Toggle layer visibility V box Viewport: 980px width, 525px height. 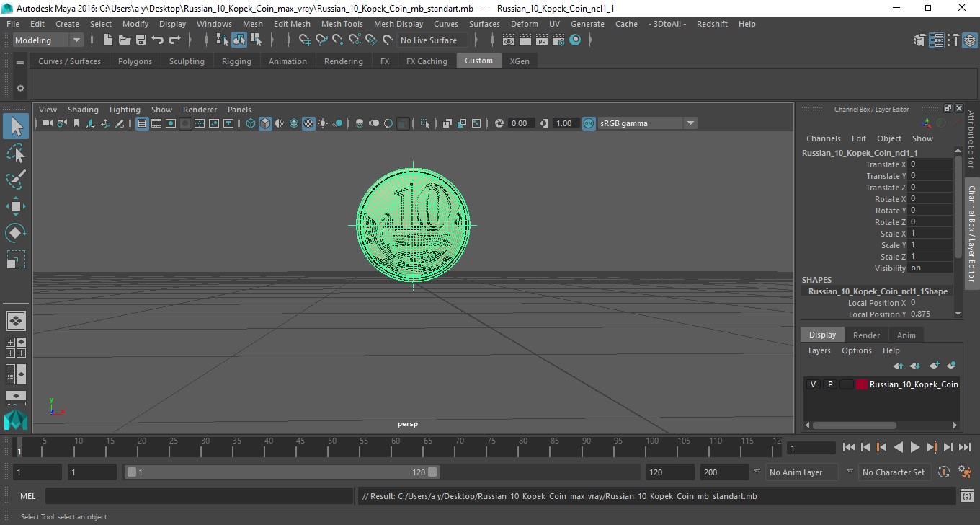(x=813, y=384)
